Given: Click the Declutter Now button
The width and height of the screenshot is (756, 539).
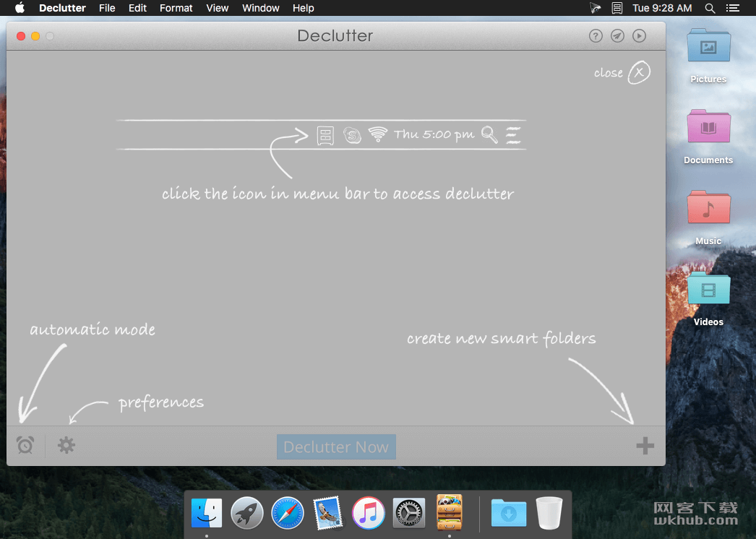Looking at the screenshot, I should (336, 447).
